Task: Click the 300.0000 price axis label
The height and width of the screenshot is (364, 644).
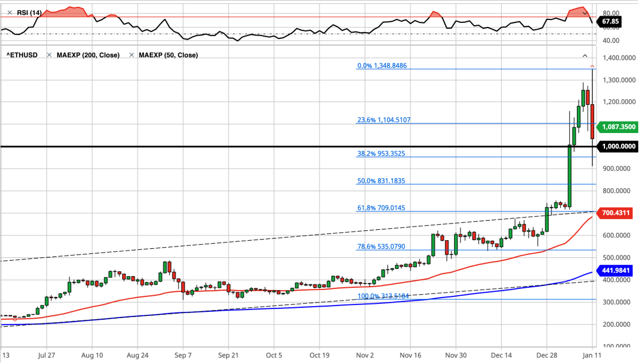Action: pyautogui.click(x=616, y=302)
